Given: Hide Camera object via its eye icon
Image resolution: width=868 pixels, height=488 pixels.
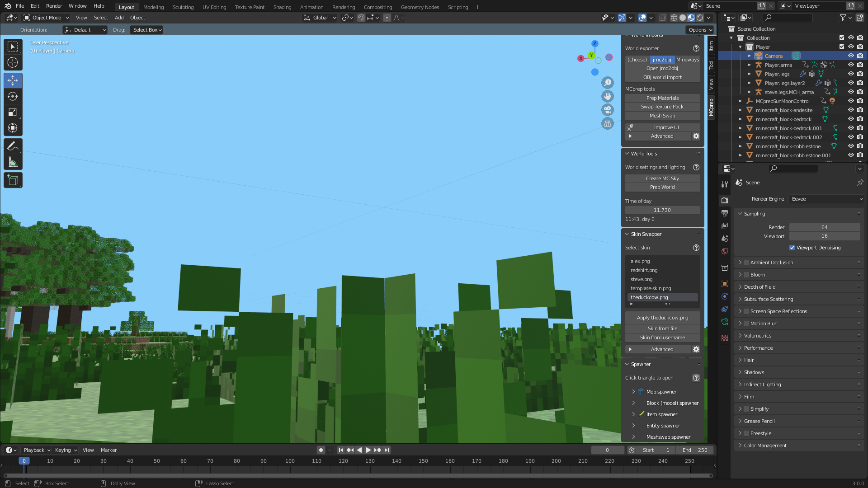Looking at the screenshot, I should pos(851,56).
